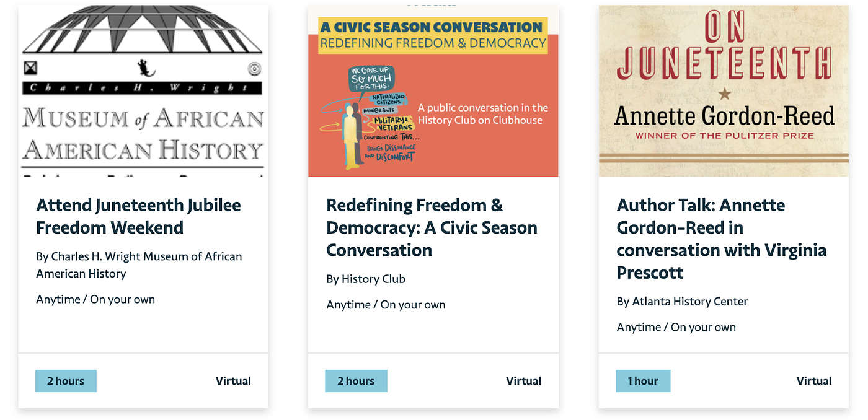Click Virtual label on the Civic Season card
The height and width of the screenshot is (420, 868).
[523, 381]
